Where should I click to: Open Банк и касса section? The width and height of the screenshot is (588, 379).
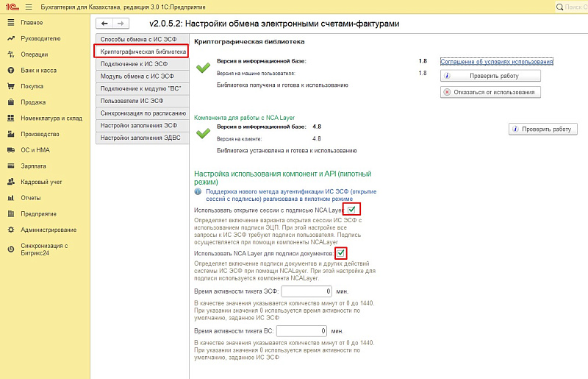(38, 70)
